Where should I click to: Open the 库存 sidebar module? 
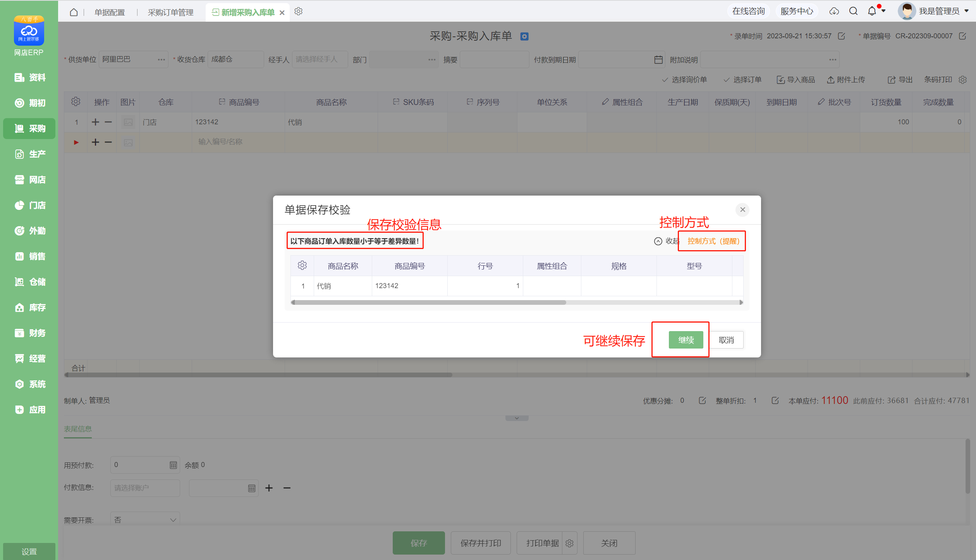point(29,307)
